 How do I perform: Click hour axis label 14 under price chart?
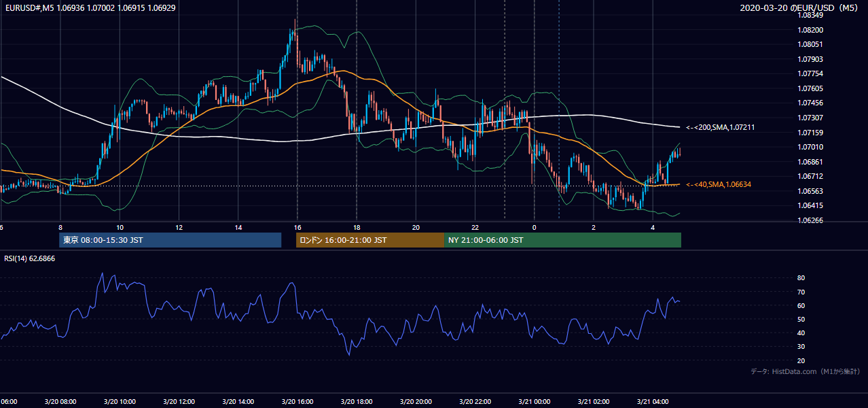click(238, 227)
